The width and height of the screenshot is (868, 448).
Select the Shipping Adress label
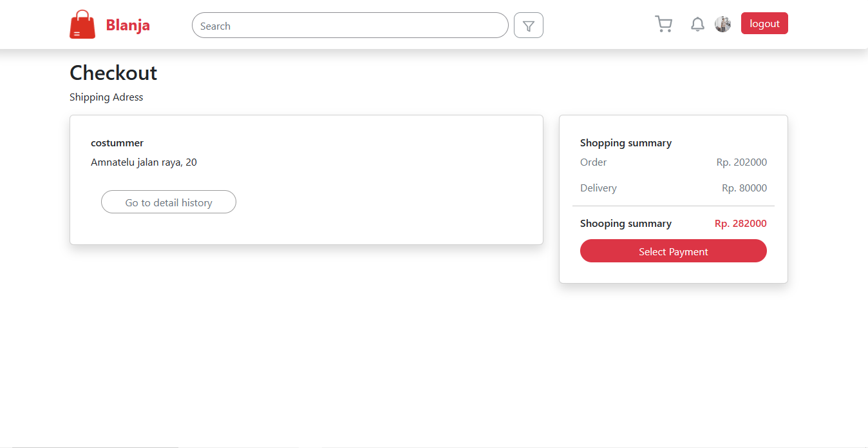coord(106,97)
